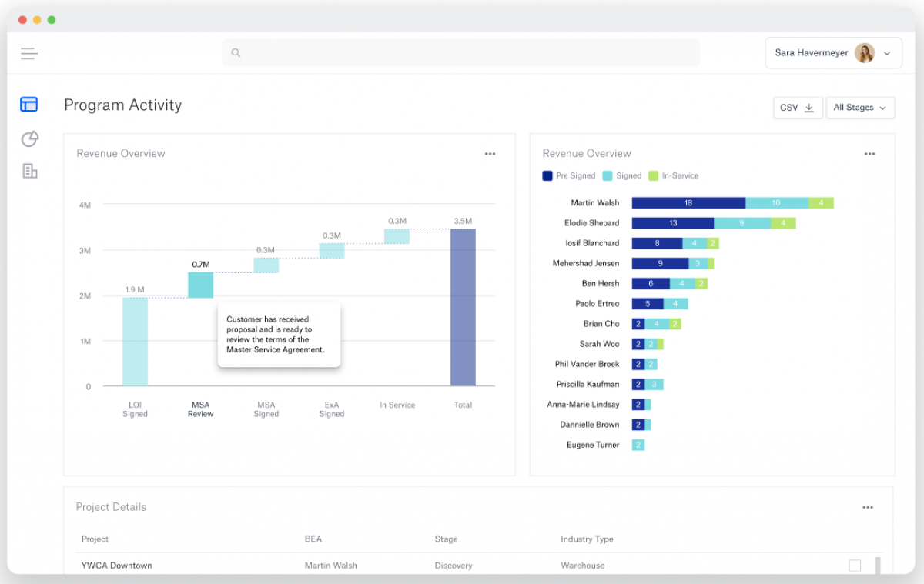The height and width of the screenshot is (584, 924).
Task: Click the In-Service legend swatch
Action: point(654,175)
